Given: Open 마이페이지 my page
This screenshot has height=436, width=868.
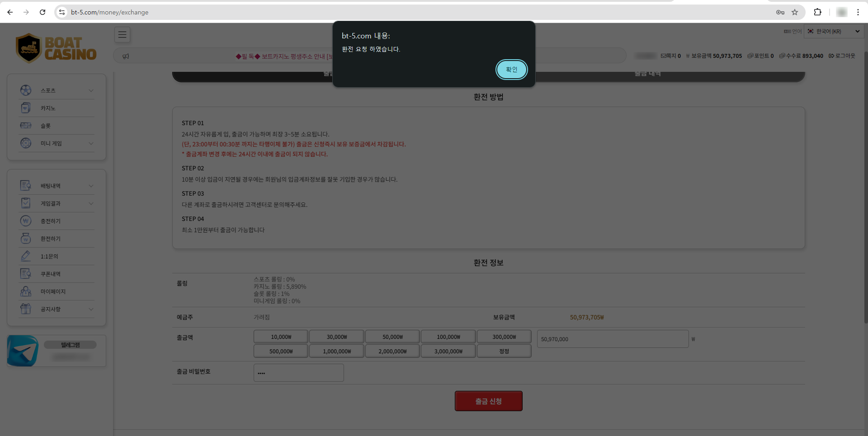Looking at the screenshot, I should tap(57, 291).
